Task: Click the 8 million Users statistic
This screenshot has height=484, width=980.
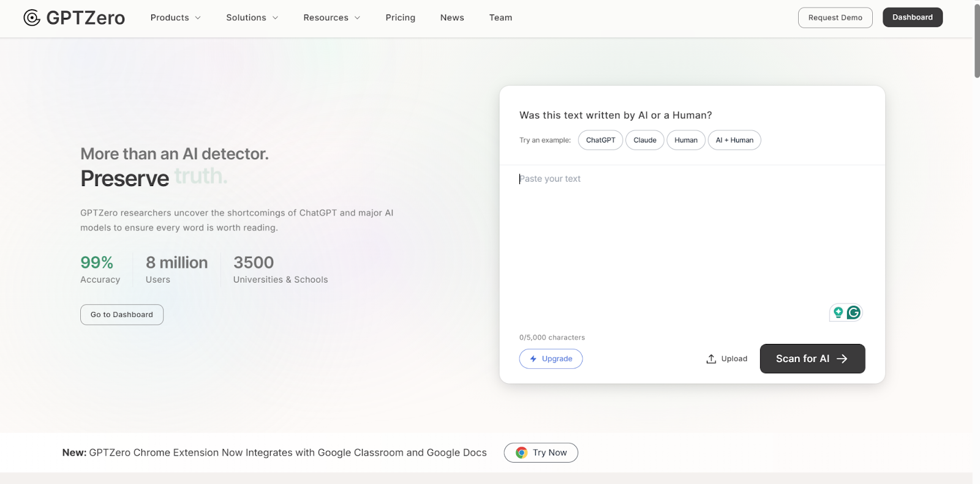Action: pyautogui.click(x=176, y=270)
